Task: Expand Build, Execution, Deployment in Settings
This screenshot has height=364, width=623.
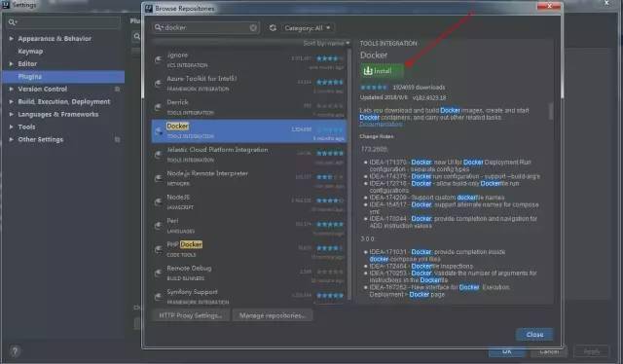Action: 11,102
